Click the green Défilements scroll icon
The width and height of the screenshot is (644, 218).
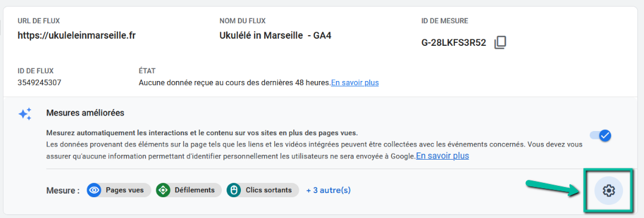pyautogui.click(x=163, y=190)
